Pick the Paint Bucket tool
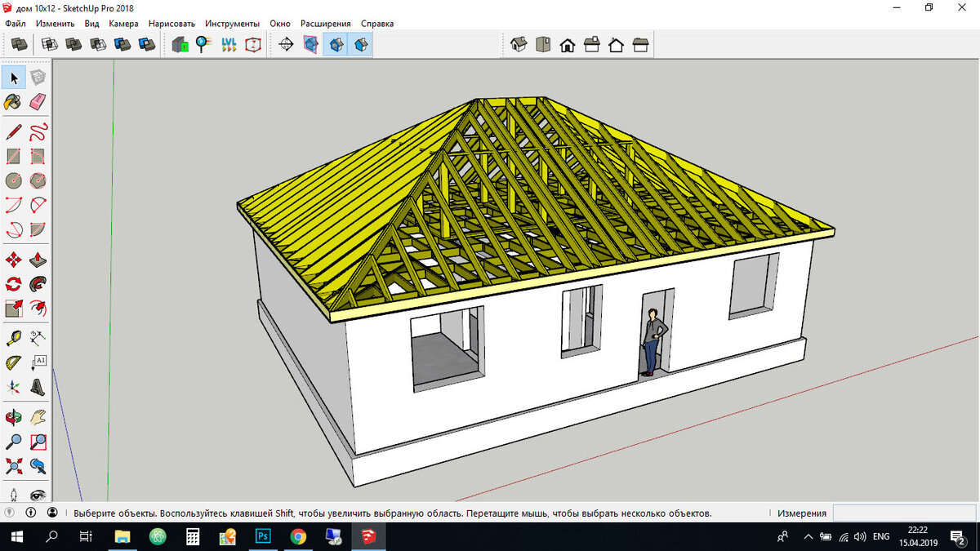Screen dimensions: 980x551 (x=13, y=102)
